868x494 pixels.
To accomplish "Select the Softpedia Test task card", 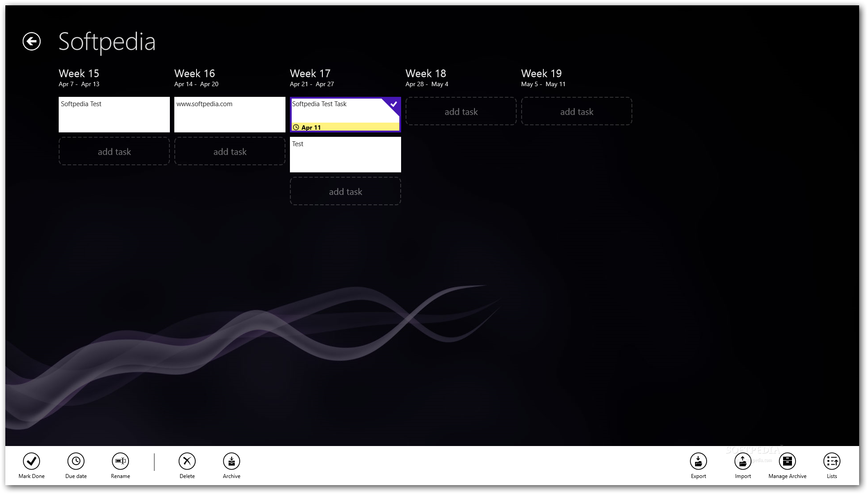I will [114, 115].
